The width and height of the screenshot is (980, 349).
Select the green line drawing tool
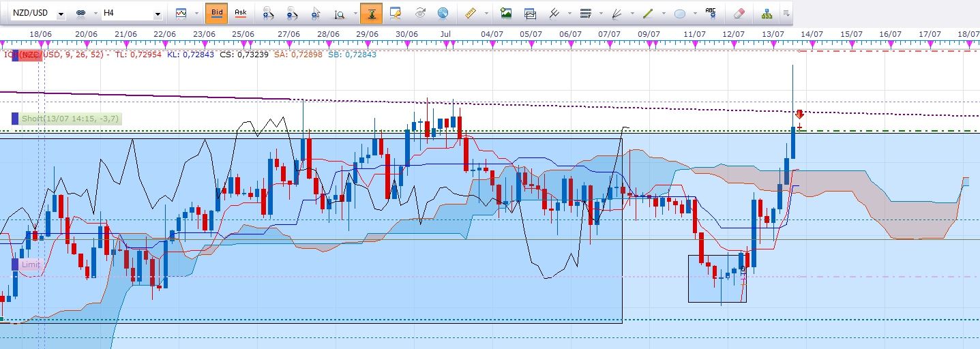648,13
